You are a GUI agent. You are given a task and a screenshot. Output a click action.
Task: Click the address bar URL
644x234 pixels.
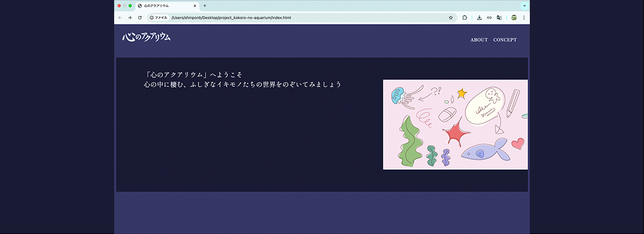pos(231,18)
